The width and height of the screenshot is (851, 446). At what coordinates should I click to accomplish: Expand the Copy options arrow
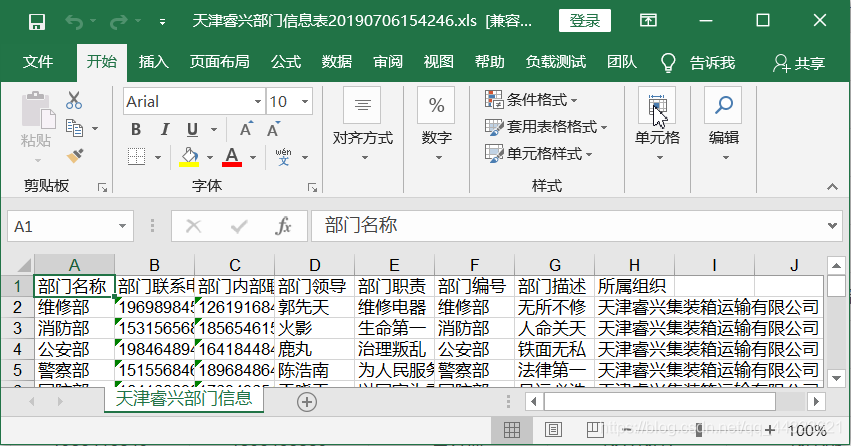[x=96, y=129]
